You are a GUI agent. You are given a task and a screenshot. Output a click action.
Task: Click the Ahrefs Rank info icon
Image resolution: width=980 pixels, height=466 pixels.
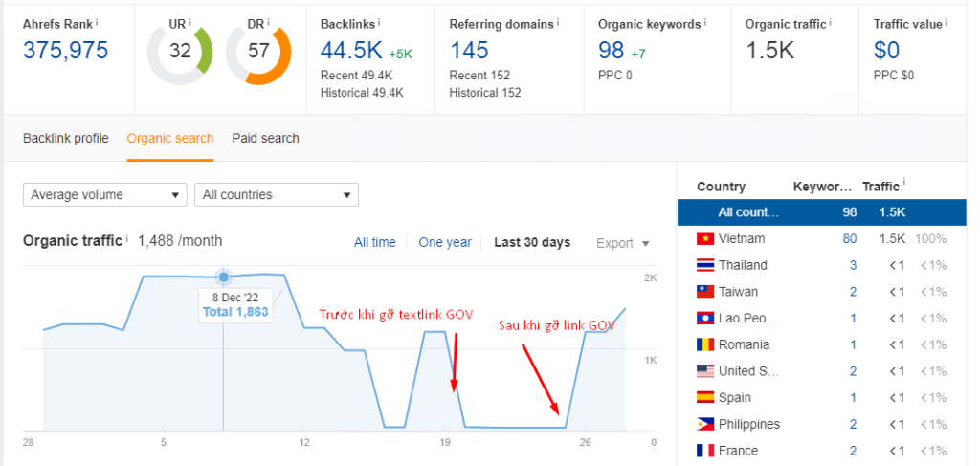[97, 22]
